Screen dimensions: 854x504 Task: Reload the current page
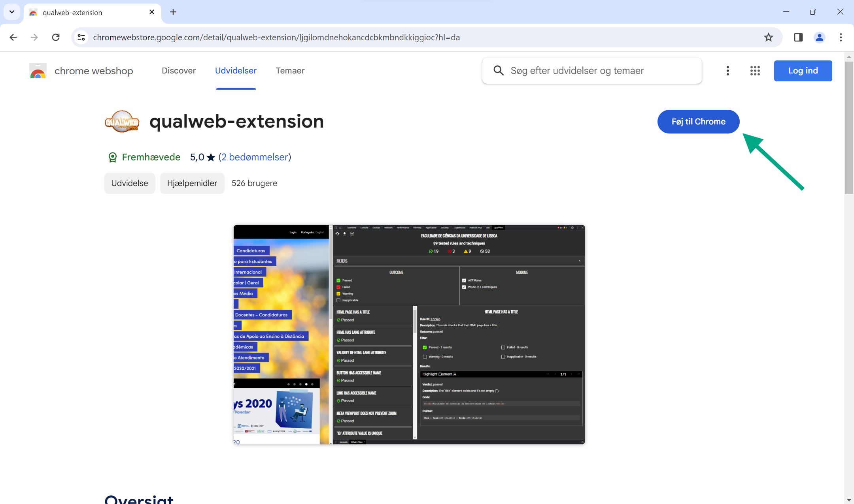click(x=56, y=37)
